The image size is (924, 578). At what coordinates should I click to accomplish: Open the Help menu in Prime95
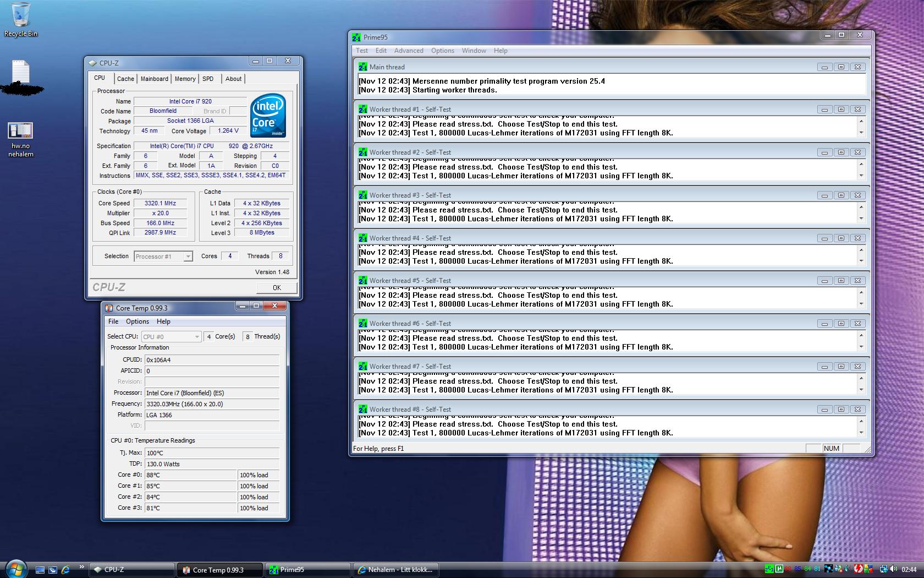tap(501, 51)
